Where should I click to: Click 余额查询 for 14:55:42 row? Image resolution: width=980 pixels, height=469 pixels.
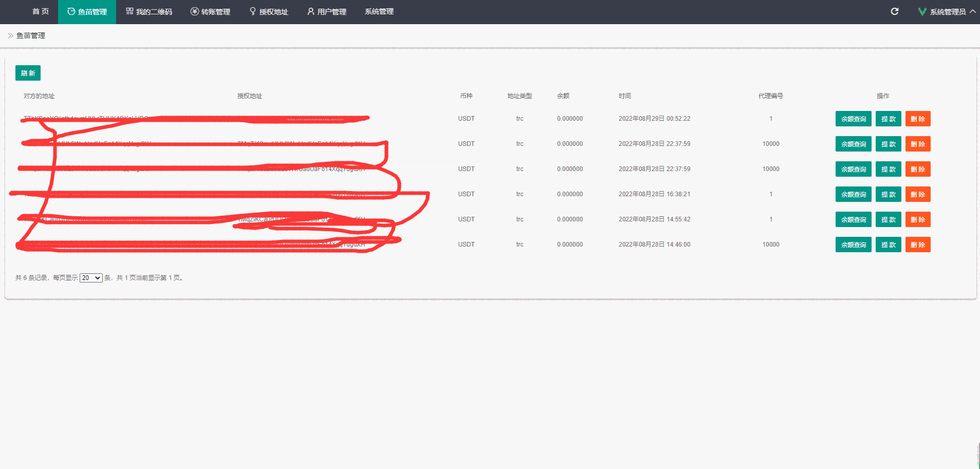coord(854,219)
